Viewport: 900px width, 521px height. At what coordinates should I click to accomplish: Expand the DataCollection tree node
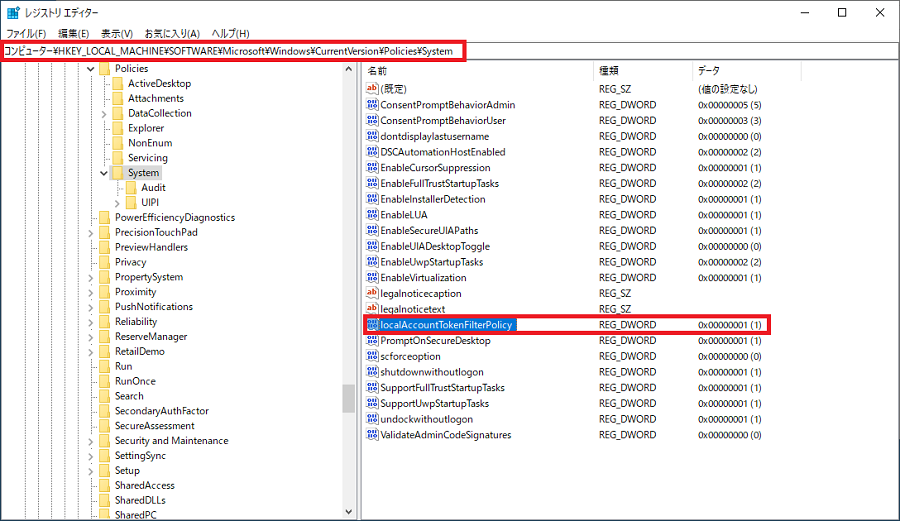pyautogui.click(x=104, y=114)
